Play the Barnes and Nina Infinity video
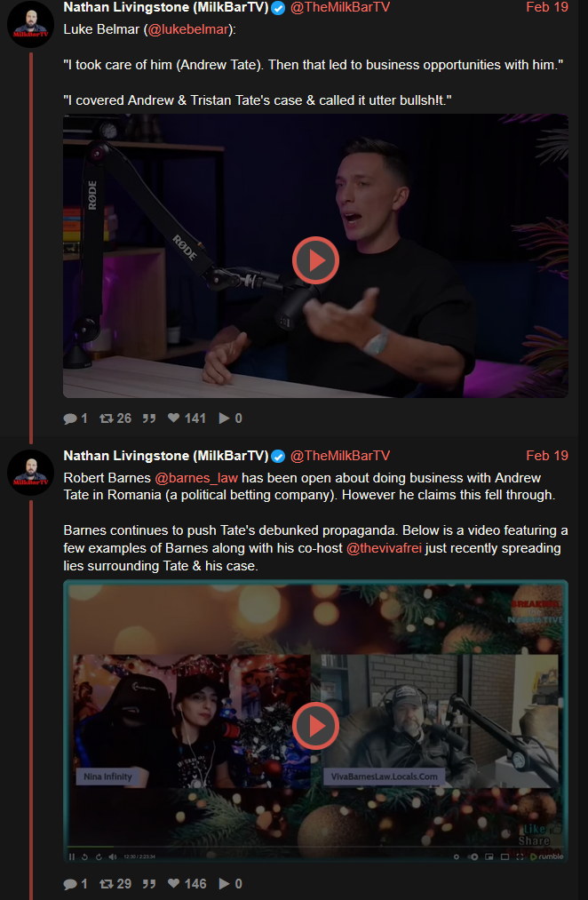This screenshot has width=588, height=900. 315,726
